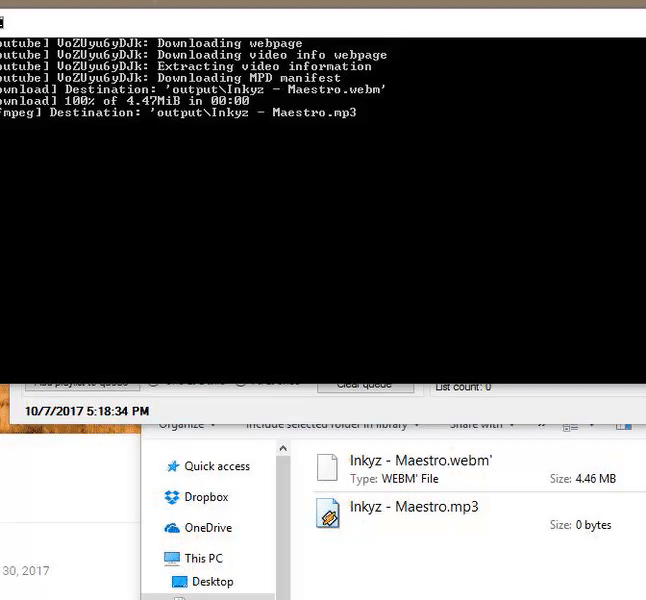Click console line Downloading MPD manifest
This screenshot has width=646, height=600.
click(170, 78)
